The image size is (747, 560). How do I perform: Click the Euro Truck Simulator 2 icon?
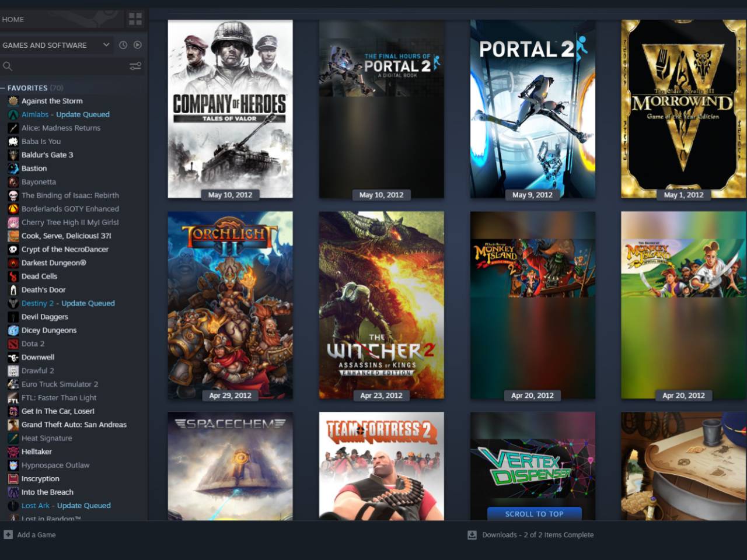tap(13, 384)
